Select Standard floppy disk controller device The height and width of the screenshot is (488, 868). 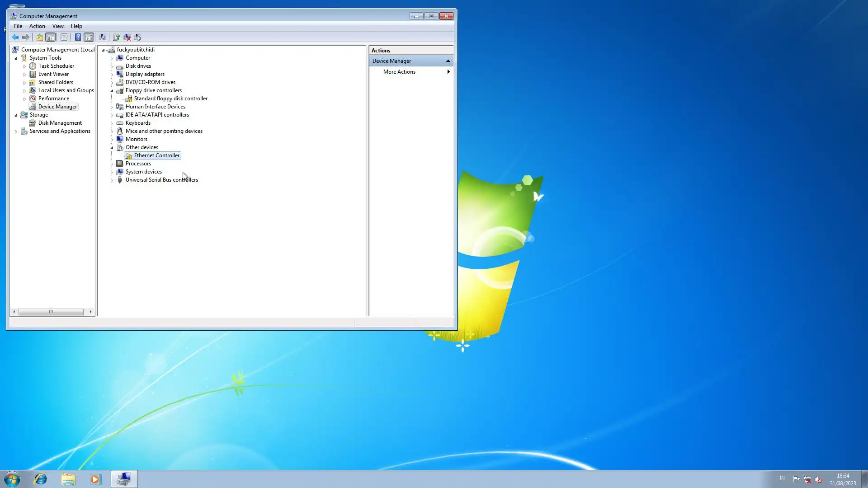point(170,99)
